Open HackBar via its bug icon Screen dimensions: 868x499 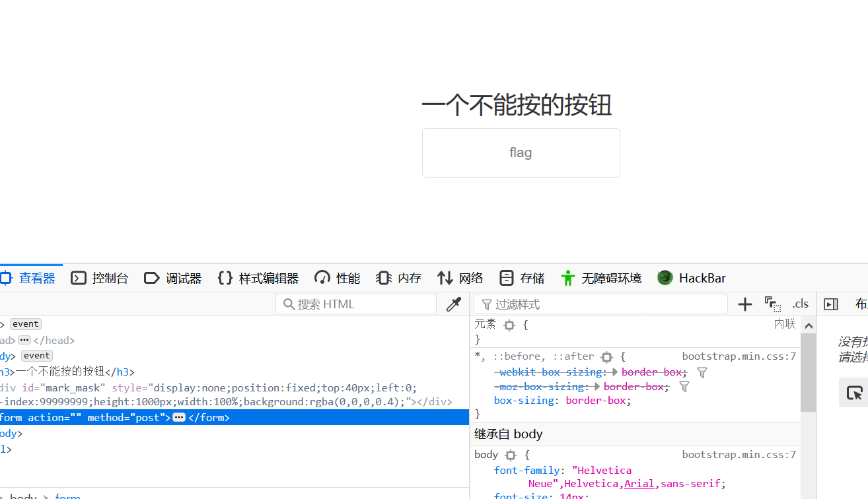click(x=664, y=277)
